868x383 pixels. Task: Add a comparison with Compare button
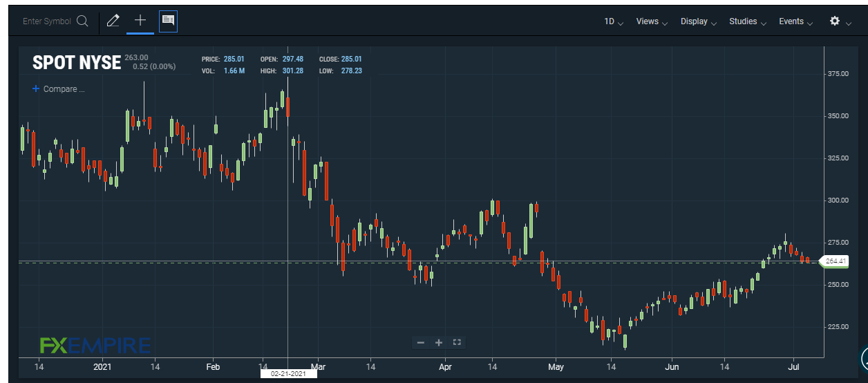pyautogui.click(x=58, y=89)
